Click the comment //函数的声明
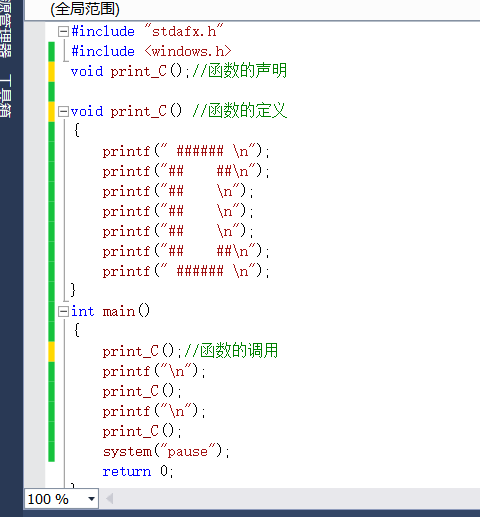Image resolution: width=480 pixels, height=517 pixels. click(239, 71)
